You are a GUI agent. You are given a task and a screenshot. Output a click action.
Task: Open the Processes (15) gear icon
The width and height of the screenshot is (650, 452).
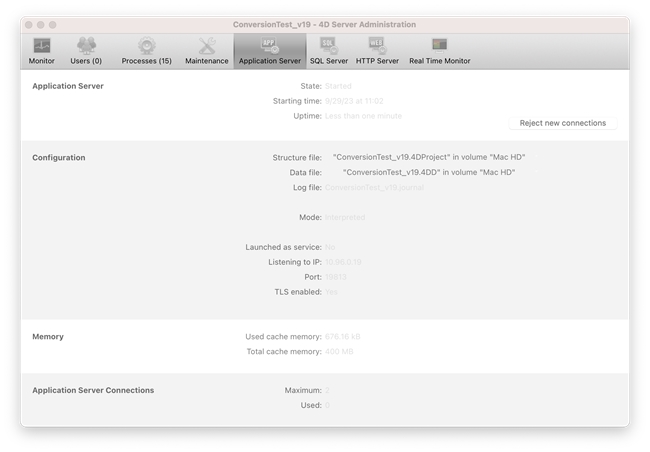coord(146,46)
